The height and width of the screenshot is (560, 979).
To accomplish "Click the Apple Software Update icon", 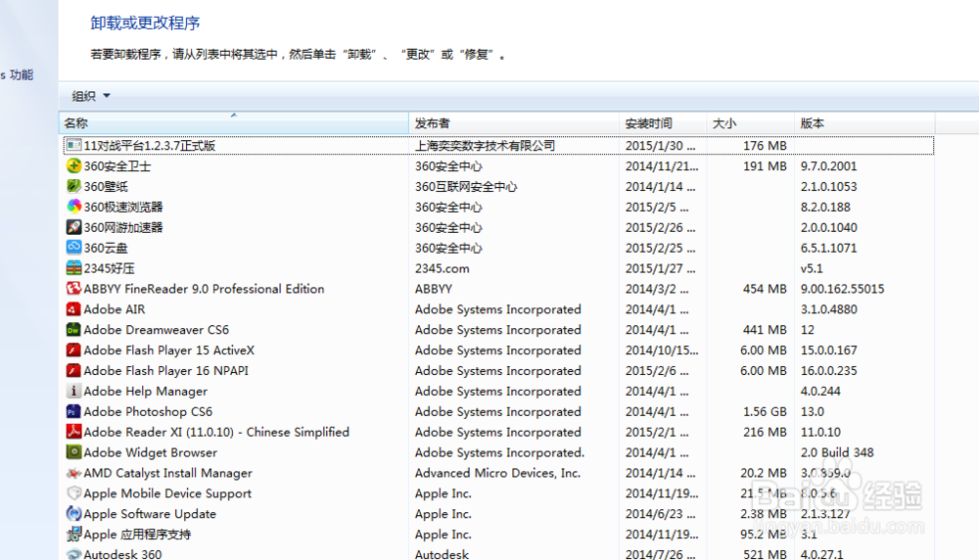I will pos(73,514).
